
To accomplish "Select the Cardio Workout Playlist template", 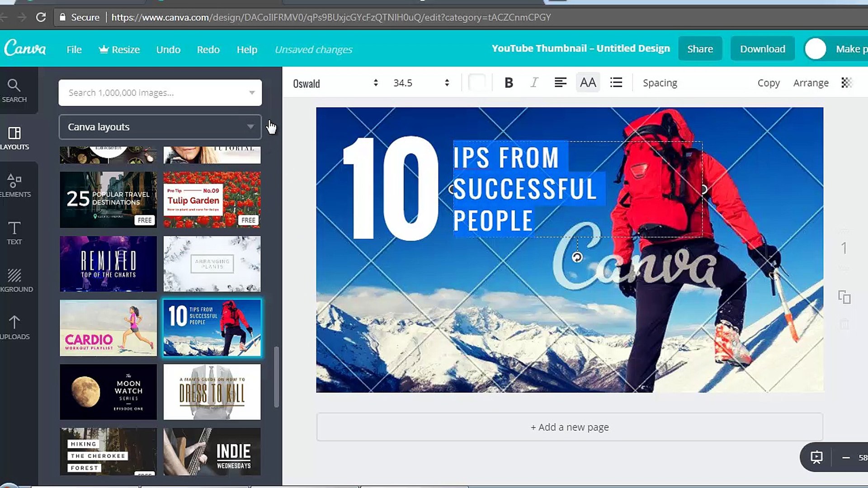I will tap(108, 328).
